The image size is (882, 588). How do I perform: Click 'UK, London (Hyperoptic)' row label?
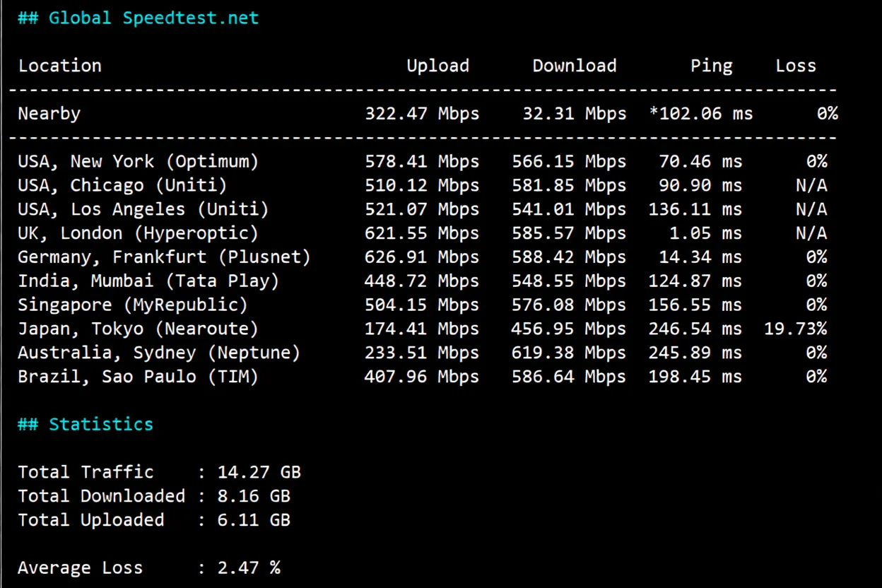139,233
